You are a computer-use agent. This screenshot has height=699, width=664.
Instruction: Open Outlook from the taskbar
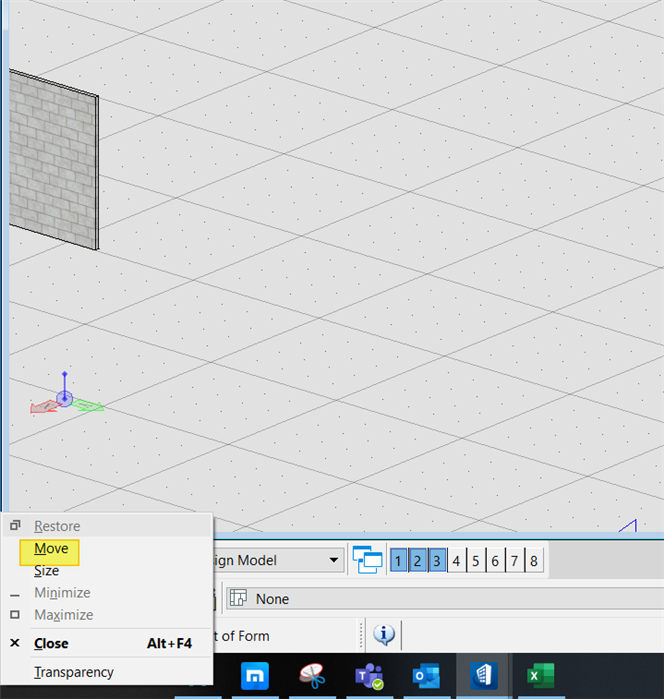pyautogui.click(x=426, y=676)
